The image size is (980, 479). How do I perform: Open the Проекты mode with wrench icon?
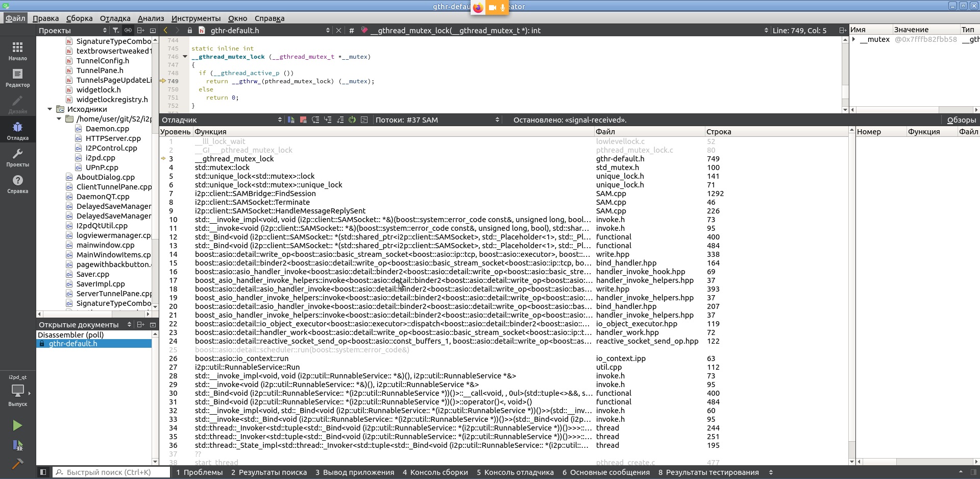(x=18, y=157)
